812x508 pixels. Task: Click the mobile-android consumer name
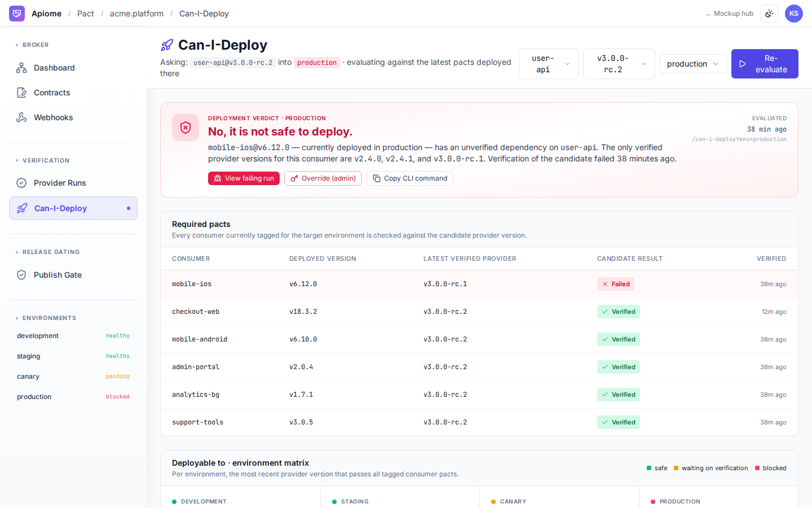(x=200, y=339)
